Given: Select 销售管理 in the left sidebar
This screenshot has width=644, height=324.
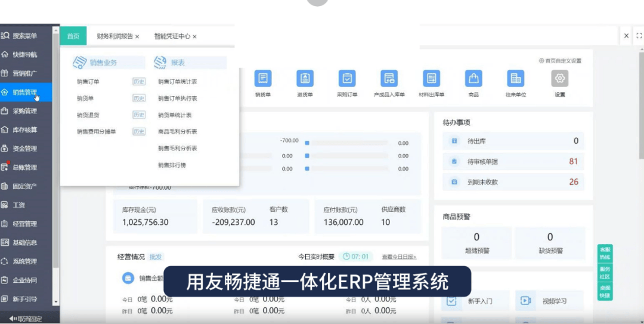Looking at the screenshot, I should pyautogui.click(x=24, y=92).
